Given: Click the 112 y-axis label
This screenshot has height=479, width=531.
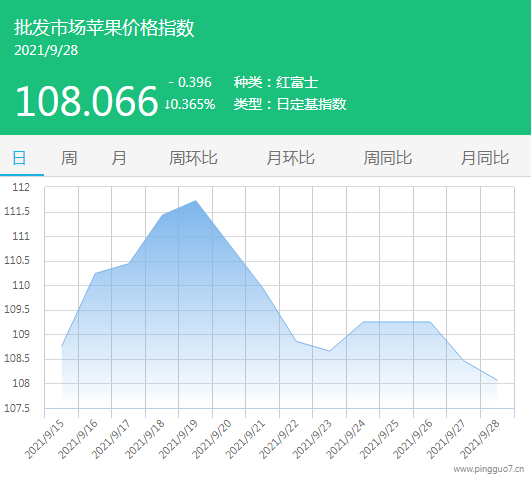Looking at the screenshot, I should coord(21,187).
